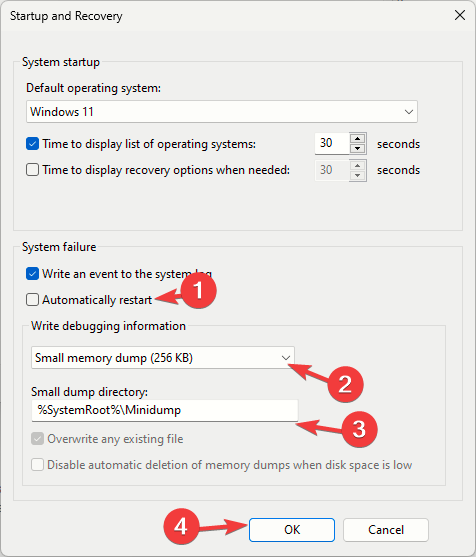Enable Time to display recovery options when needed
Viewport: 476px width, 557px height.
32,170
